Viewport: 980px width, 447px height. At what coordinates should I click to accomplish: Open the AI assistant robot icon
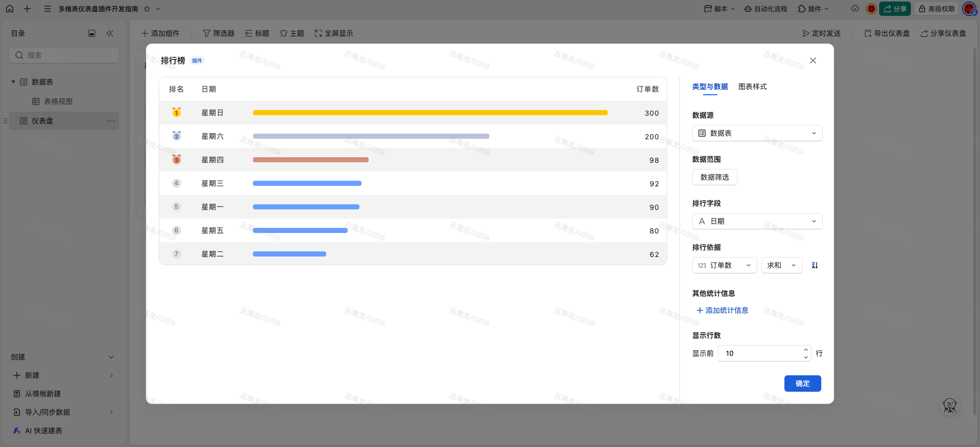pyautogui.click(x=950, y=406)
